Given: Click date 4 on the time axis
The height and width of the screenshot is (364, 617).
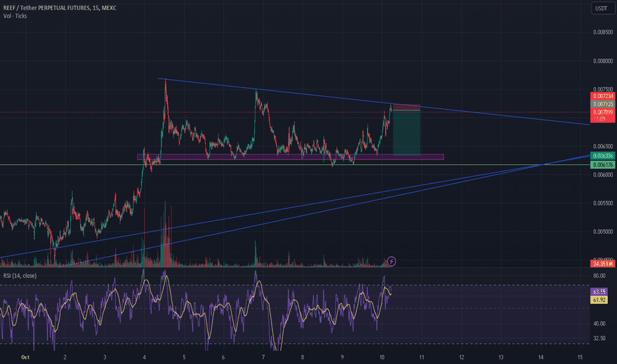Looking at the screenshot, I should pyautogui.click(x=144, y=357).
